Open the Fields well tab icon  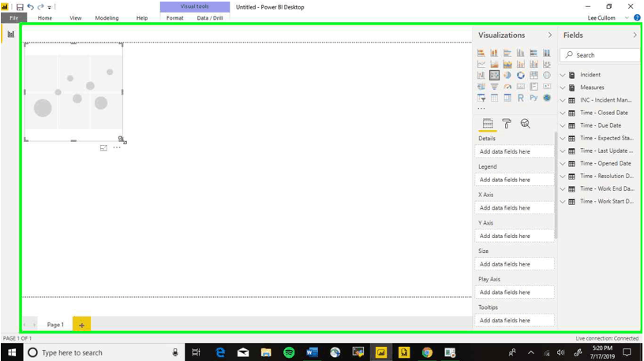488,124
